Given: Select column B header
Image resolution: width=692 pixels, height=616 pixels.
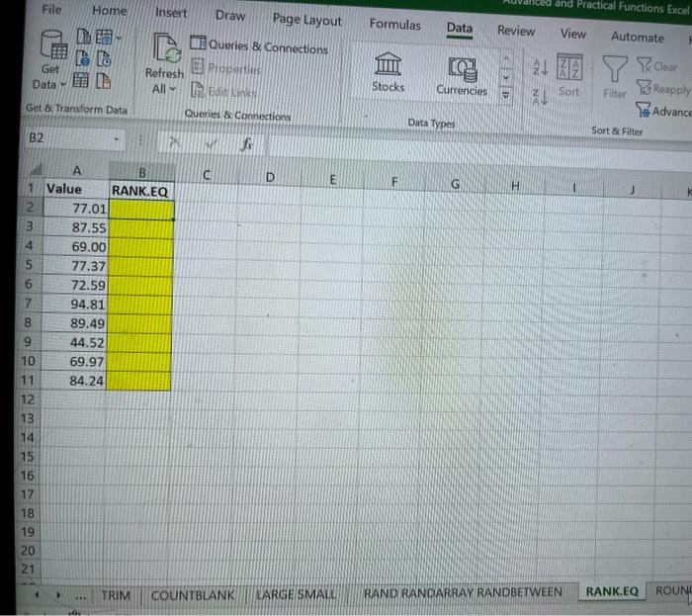Looking at the screenshot, I should pos(142,172).
